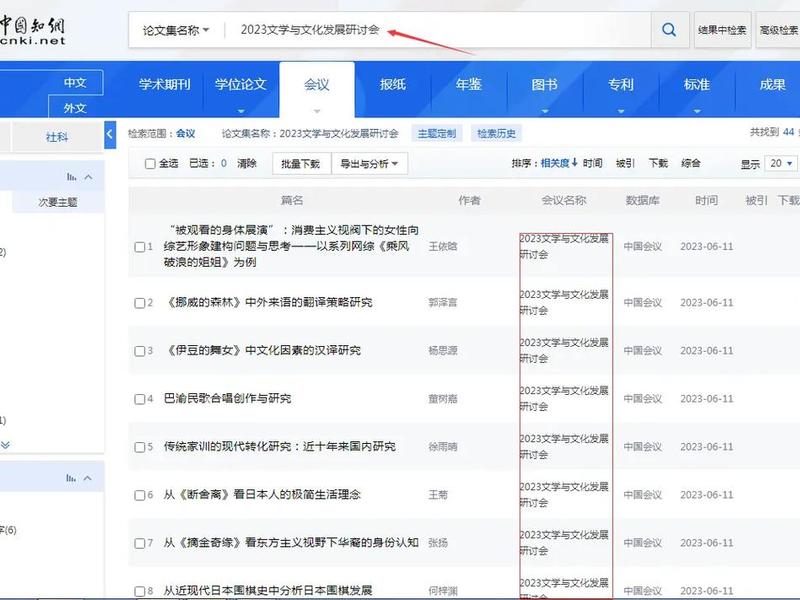Select the 中文 language tab

(x=75, y=83)
